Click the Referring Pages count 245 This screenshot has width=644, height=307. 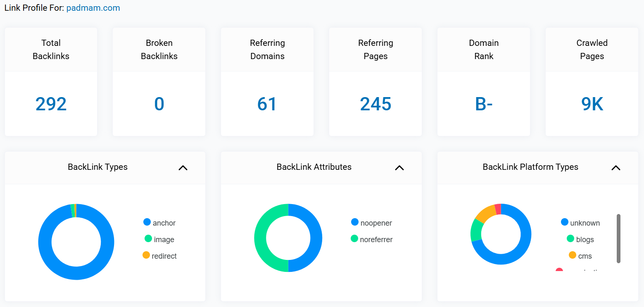tap(375, 104)
